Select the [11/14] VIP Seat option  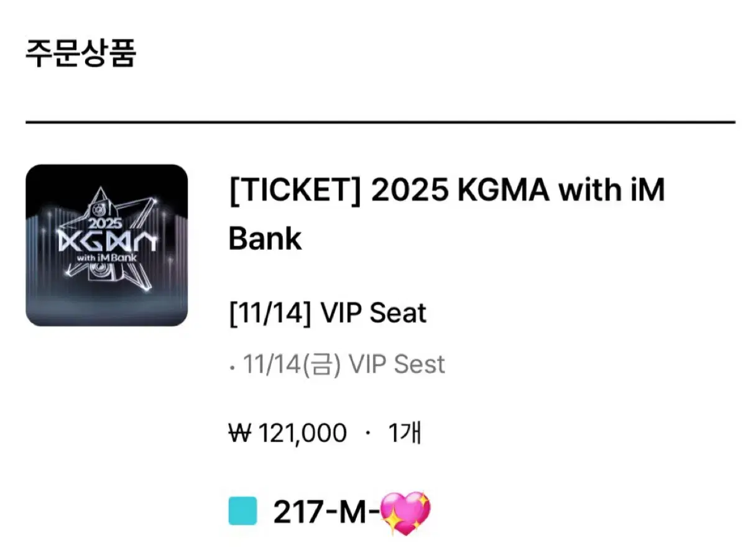[x=327, y=313]
